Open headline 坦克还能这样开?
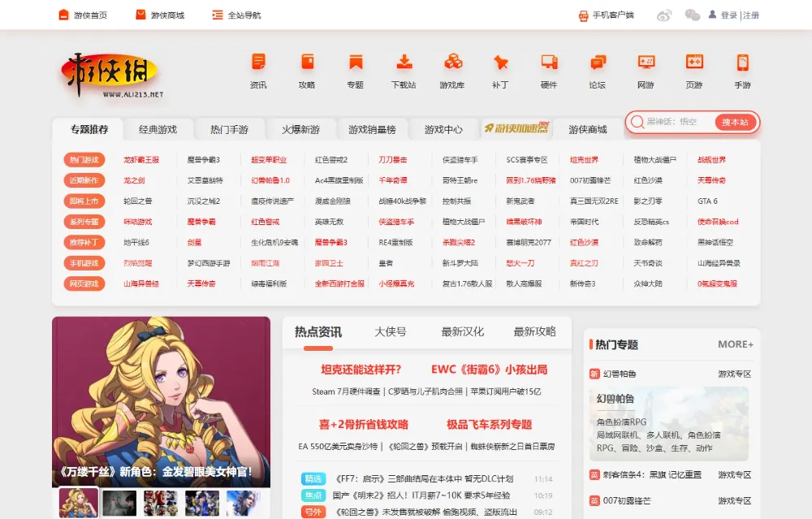This screenshot has height=519, width=812. tap(361, 370)
